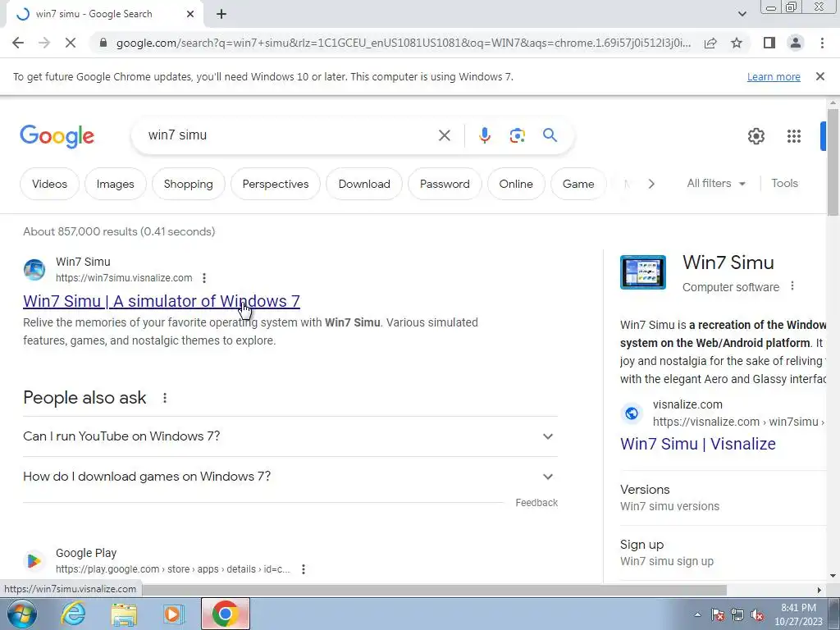Click the scroll right arrow
The image size is (840, 630).
[819, 590]
